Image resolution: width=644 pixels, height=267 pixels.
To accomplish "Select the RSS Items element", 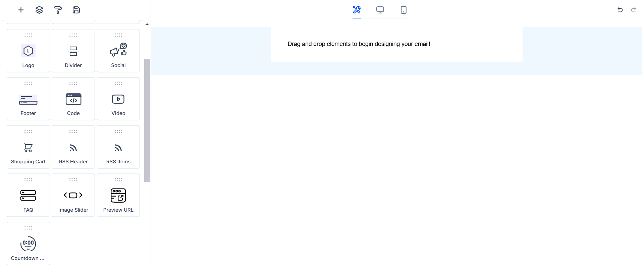I will tap(118, 147).
